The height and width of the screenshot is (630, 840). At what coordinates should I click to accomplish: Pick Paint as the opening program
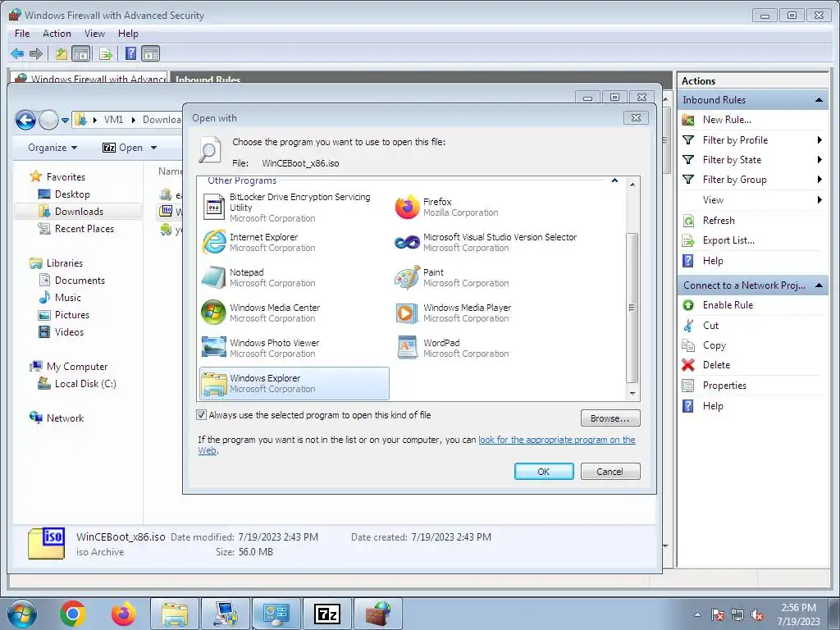point(452,277)
